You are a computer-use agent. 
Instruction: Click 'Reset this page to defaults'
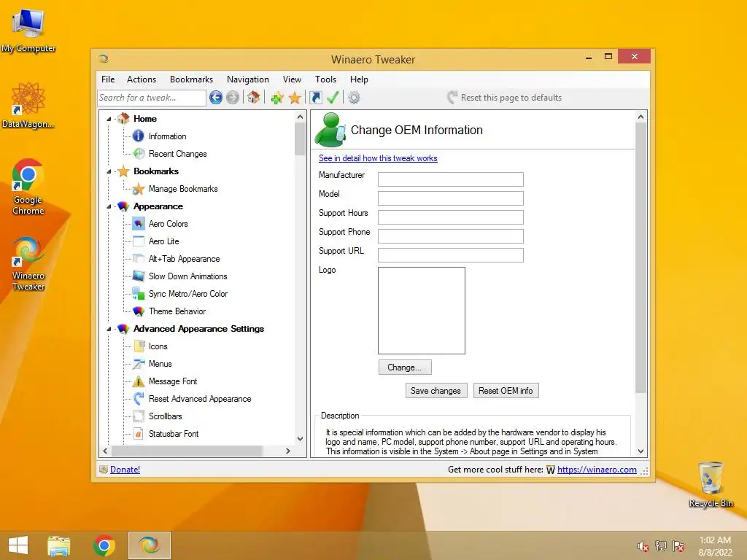point(505,98)
